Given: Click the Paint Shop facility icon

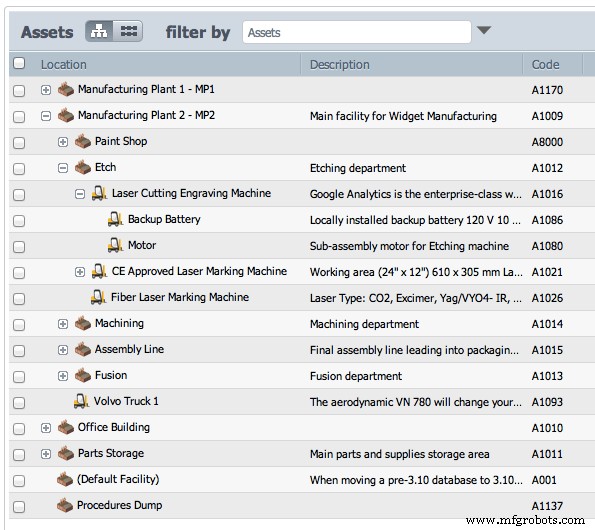Looking at the screenshot, I should [x=83, y=142].
